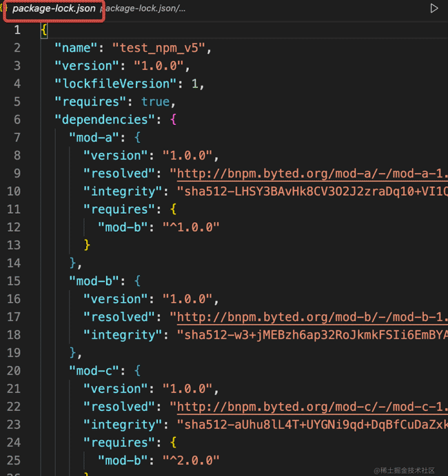Click the "dependencies" key
The image size is (448, 476).
(x=105, y=119)
